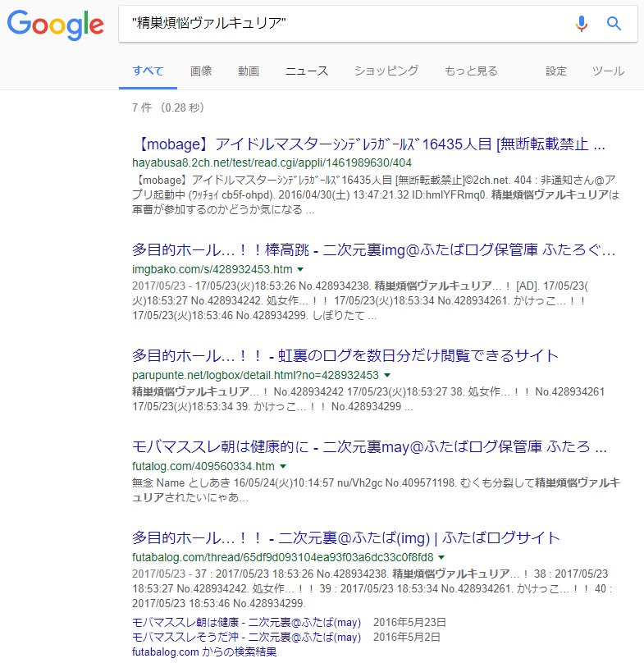This screenshot has height=663, width=644.
Task: Click the blue magnifier search button
Action: [x=614, y=23]
